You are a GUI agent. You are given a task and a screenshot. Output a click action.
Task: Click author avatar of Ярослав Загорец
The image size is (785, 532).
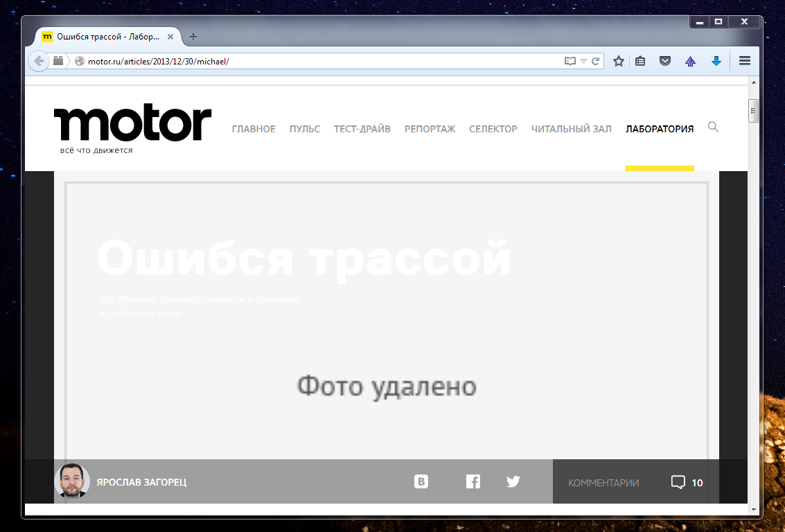(72, 481)
